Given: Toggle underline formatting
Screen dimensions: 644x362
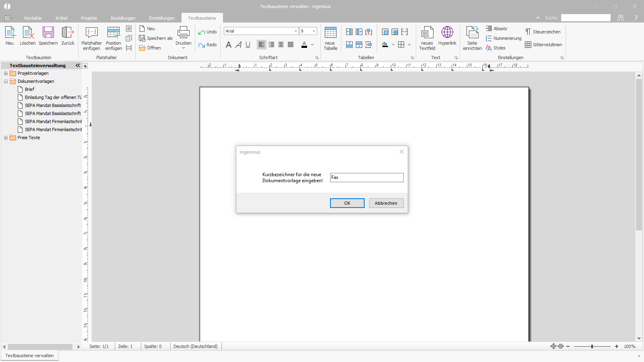Looking at the screenshot, I should 248,45.
